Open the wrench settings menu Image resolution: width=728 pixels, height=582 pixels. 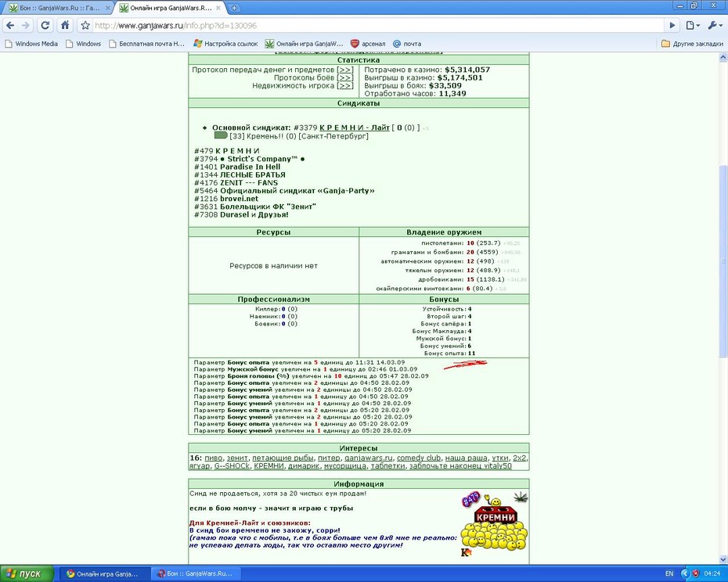(714, 26)
